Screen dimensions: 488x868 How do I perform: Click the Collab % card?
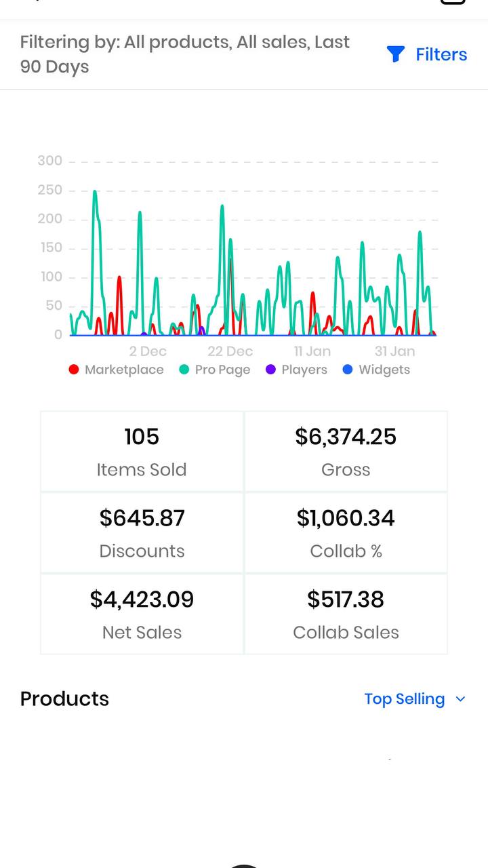click(x=346, y=533)
